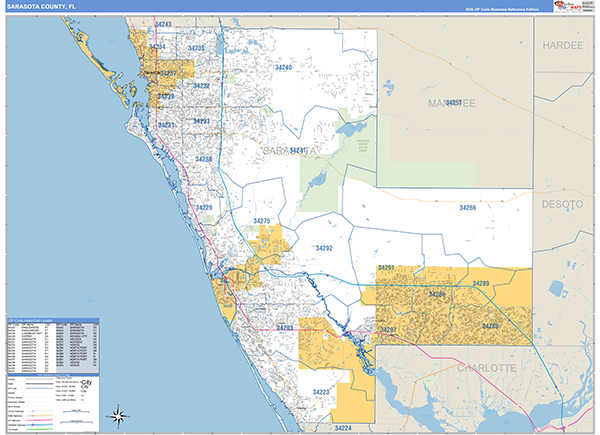600x435 pixels.
Task: Click the City label icon in the legend
Action: coord(90,385)
